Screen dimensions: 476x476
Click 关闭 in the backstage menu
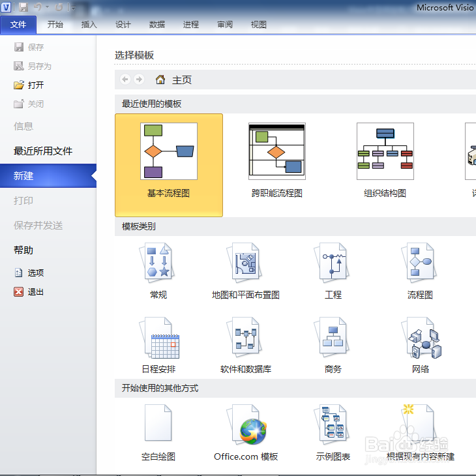click(x=29, y=104)
